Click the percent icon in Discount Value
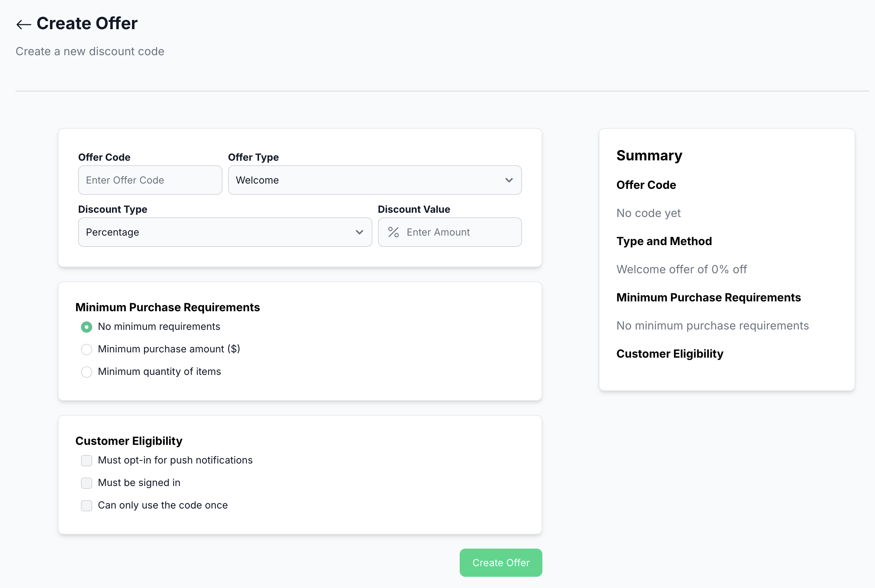This screenshot has width=875, height=588. coord(393,232)
